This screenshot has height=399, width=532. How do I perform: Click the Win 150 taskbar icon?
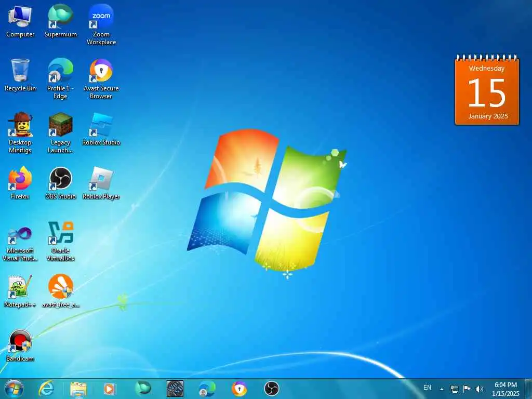click(x=175, y=389)
